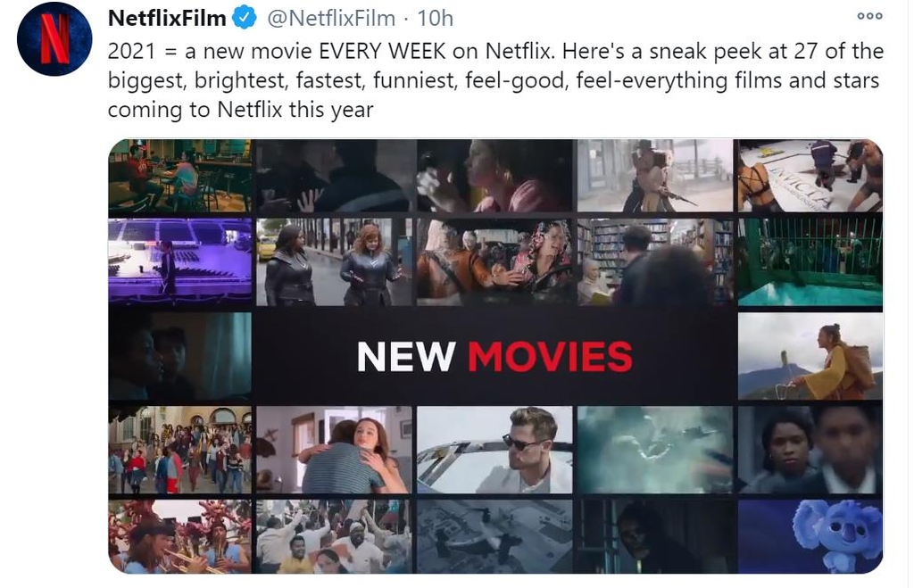Open the NetflixFilm display name link
Viewport: 914px width, 588px height.
167,18
